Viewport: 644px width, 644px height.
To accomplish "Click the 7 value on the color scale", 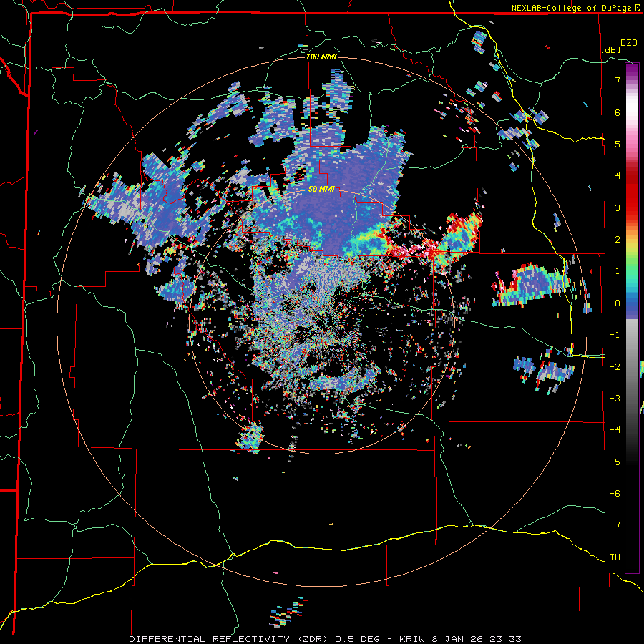I will tap(618, 80).
